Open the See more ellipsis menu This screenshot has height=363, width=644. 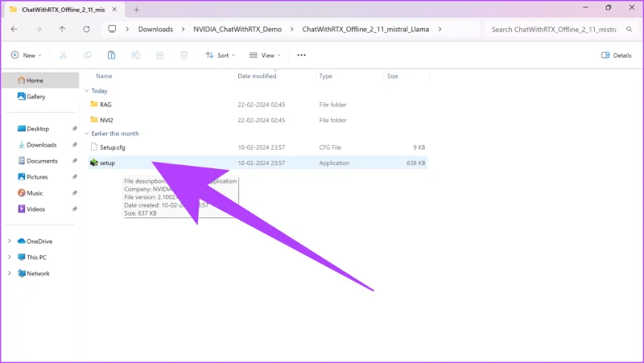pos(301,55)
